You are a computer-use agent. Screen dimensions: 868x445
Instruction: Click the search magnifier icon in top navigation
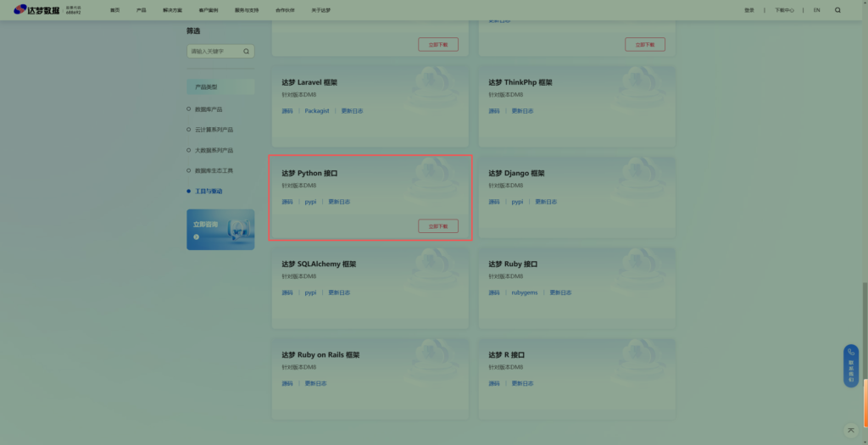(x=837, y=10)
